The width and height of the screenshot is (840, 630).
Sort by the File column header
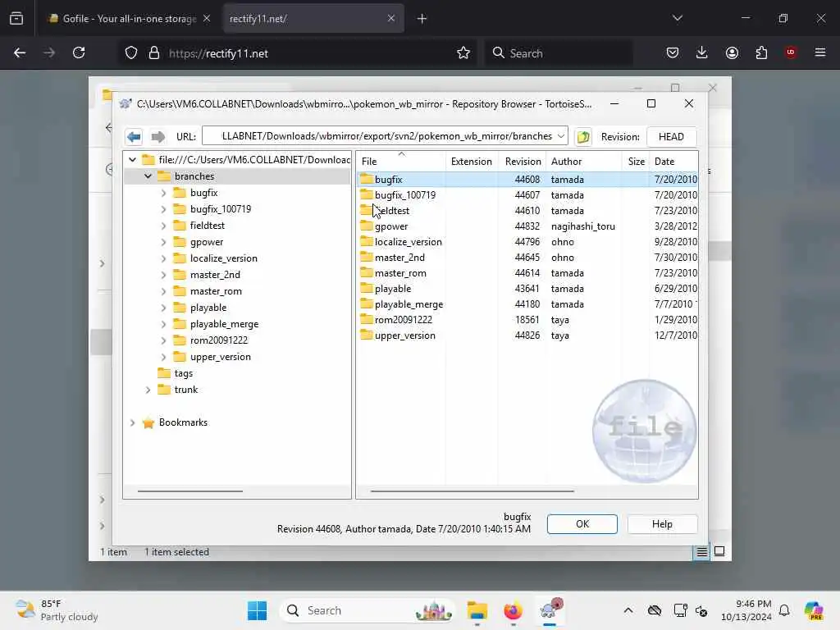pyautogui.click(x=401, y=162)
